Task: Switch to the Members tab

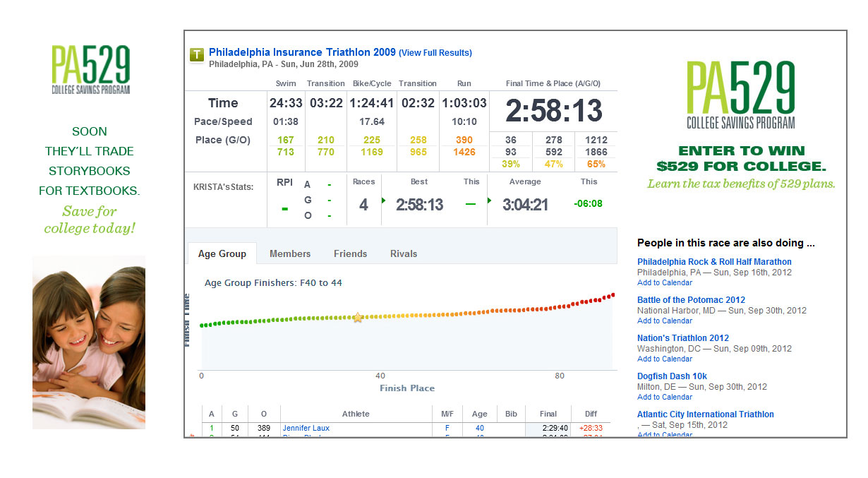Action: click(290, 253)
